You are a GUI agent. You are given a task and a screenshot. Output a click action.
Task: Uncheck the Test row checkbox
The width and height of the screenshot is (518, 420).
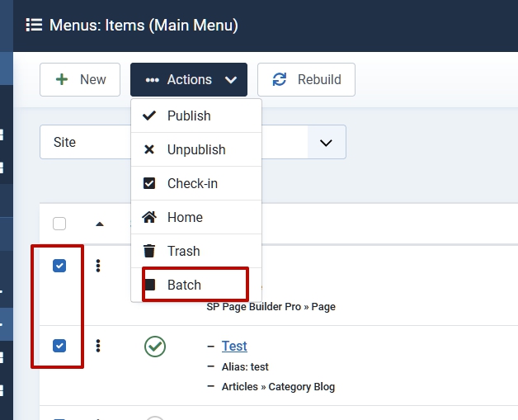tap(59, 346)
